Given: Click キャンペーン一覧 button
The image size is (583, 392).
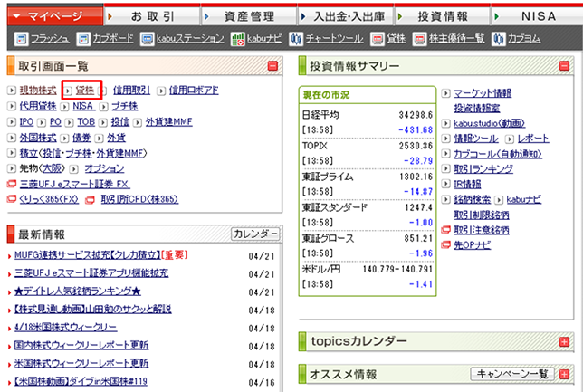Looking at the screenshot, I should click(512, 374).
